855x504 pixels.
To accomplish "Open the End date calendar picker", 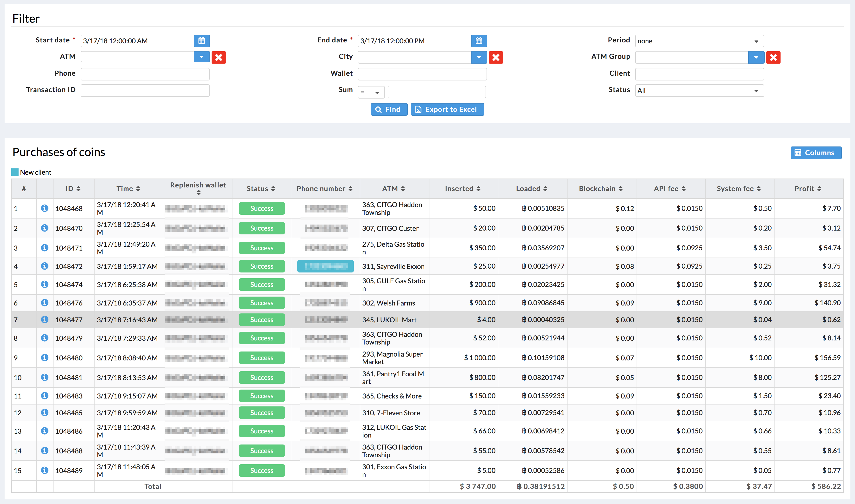I will (x=479, y=41).
